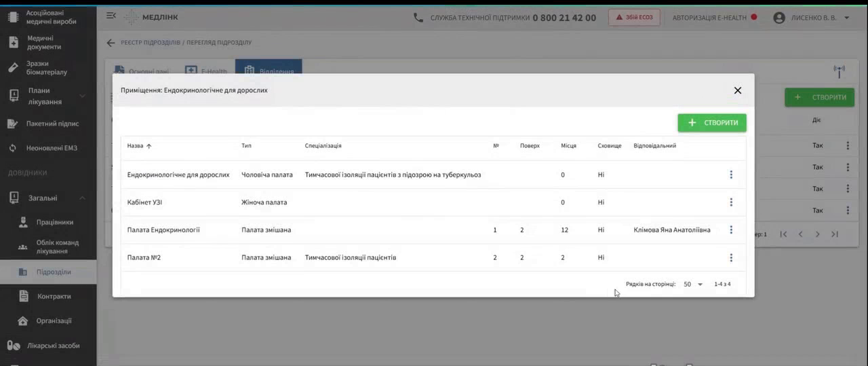Click Організації building icon in sidebar
This screenshot has width=868, height=366.
pos(23,321)
